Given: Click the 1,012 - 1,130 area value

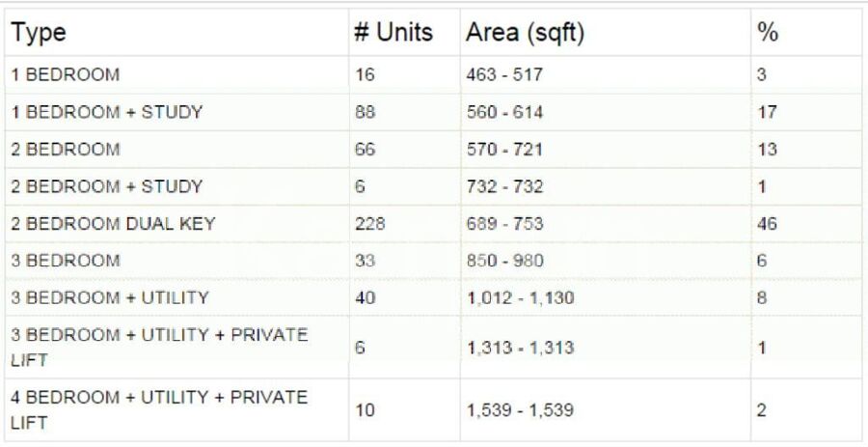Looking at the screenshot, I should (x=520, y=298).
